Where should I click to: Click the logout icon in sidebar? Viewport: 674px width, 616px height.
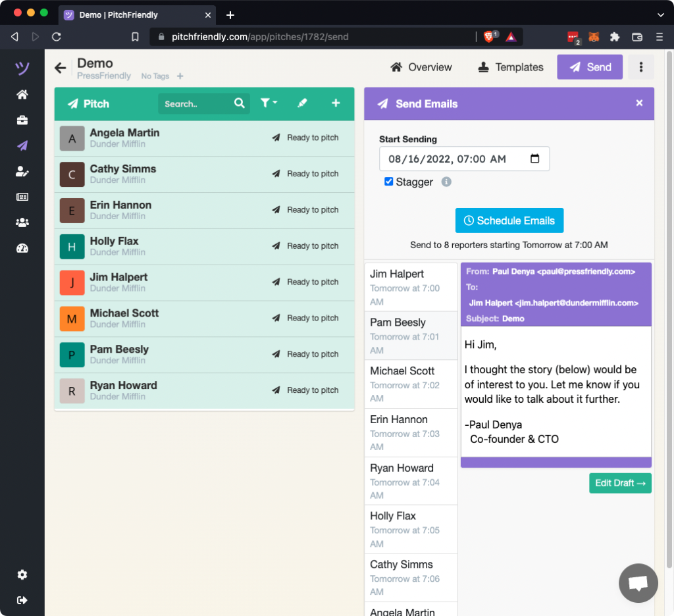pos(22,600)
